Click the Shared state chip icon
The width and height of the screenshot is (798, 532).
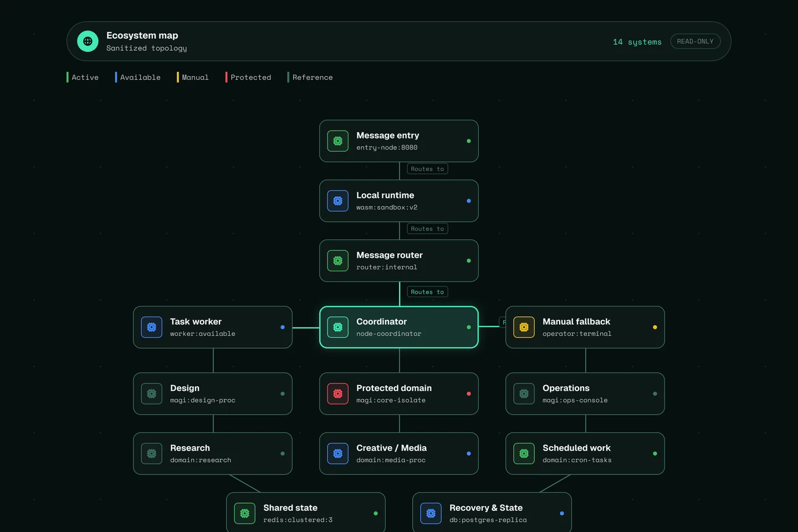click(x=244, y=513)
